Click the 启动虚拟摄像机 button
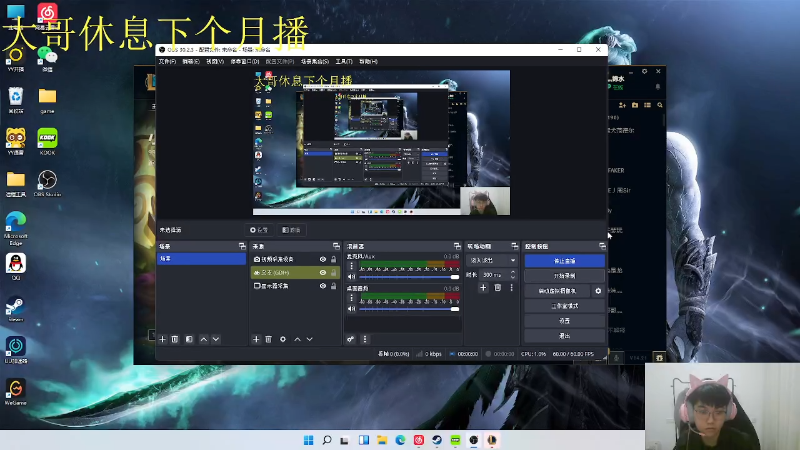This screenshot has height=450, width=800. [557, 291]
